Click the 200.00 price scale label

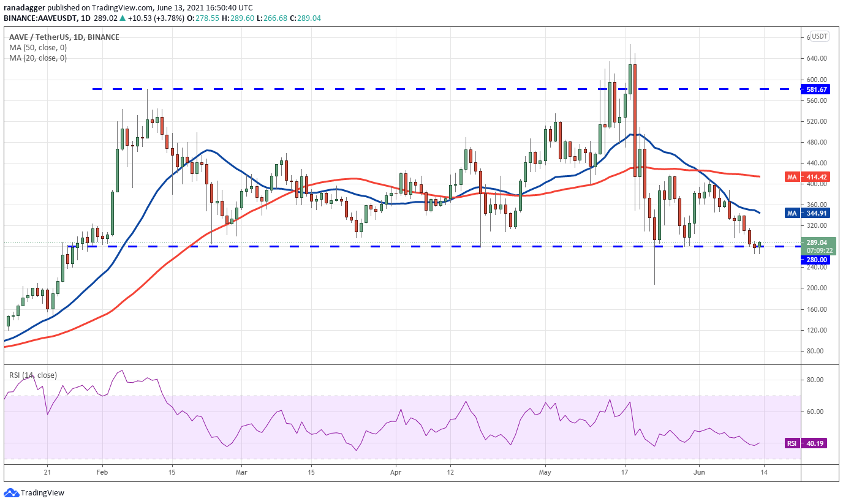click(818, 288)
